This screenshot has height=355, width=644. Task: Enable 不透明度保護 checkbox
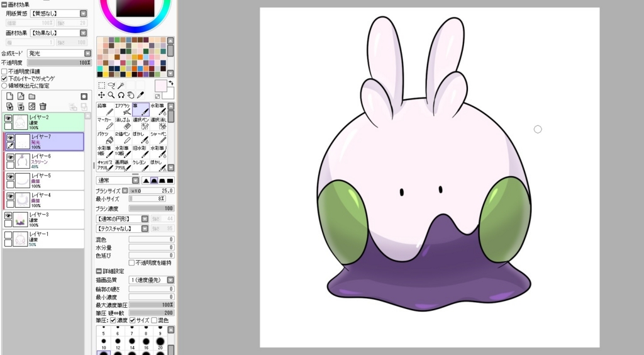point(4,72)
